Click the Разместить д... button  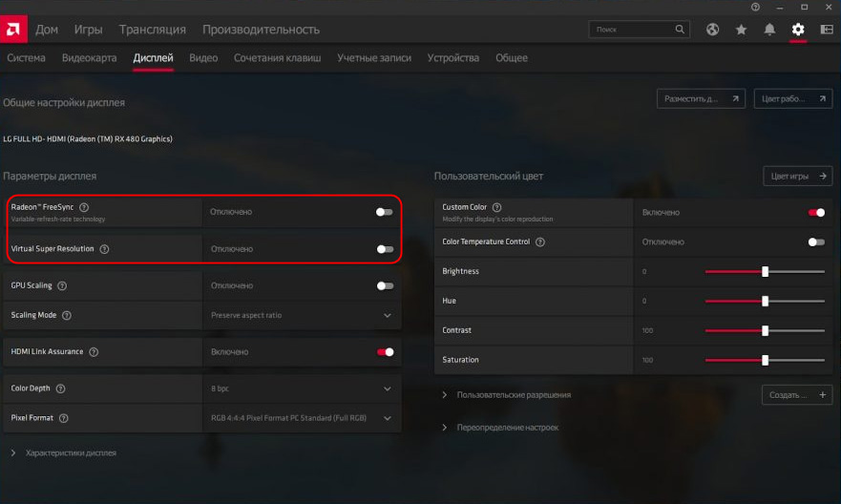(x=701, y=98)
